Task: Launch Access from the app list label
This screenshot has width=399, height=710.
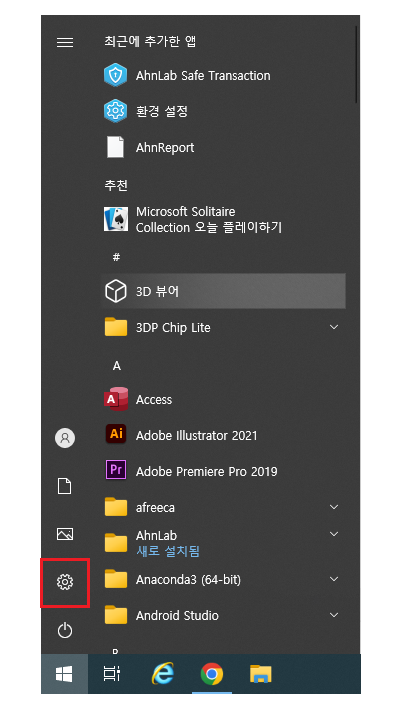Action: (x=154, y=399)
